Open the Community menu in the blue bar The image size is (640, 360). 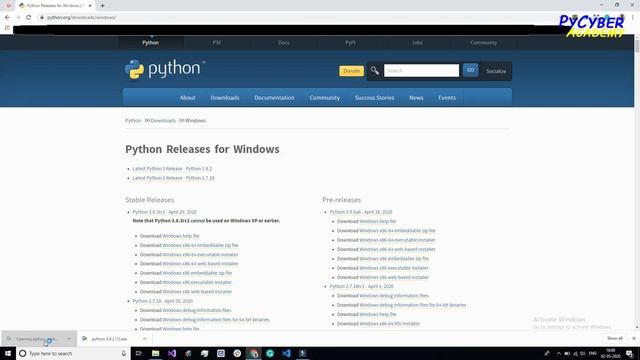pyautogui.click(x=324, y=98)
